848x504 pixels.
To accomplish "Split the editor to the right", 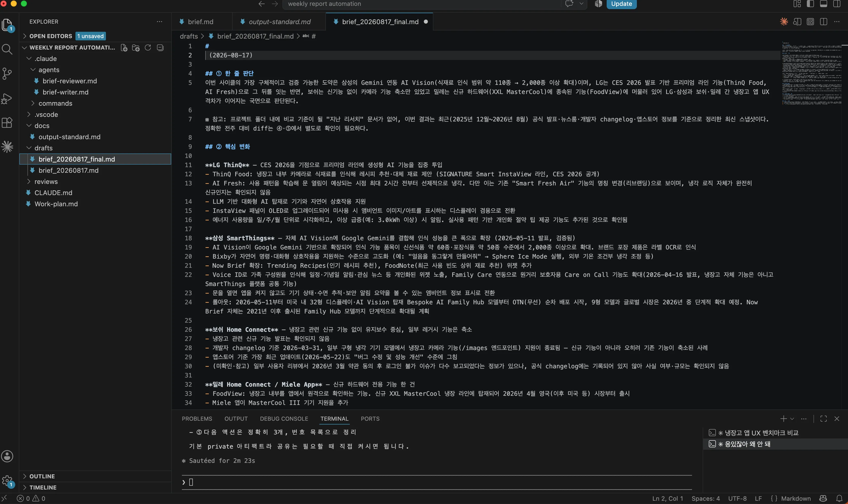I will pos(824,22).
